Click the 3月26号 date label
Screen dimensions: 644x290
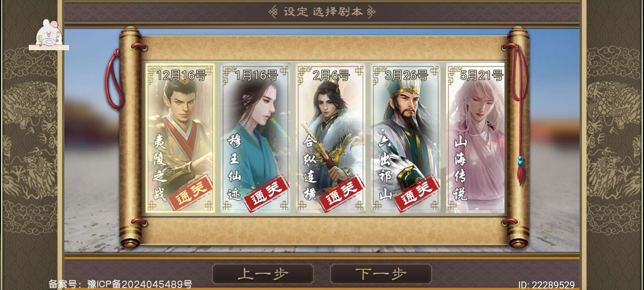[x=406, y=75]
